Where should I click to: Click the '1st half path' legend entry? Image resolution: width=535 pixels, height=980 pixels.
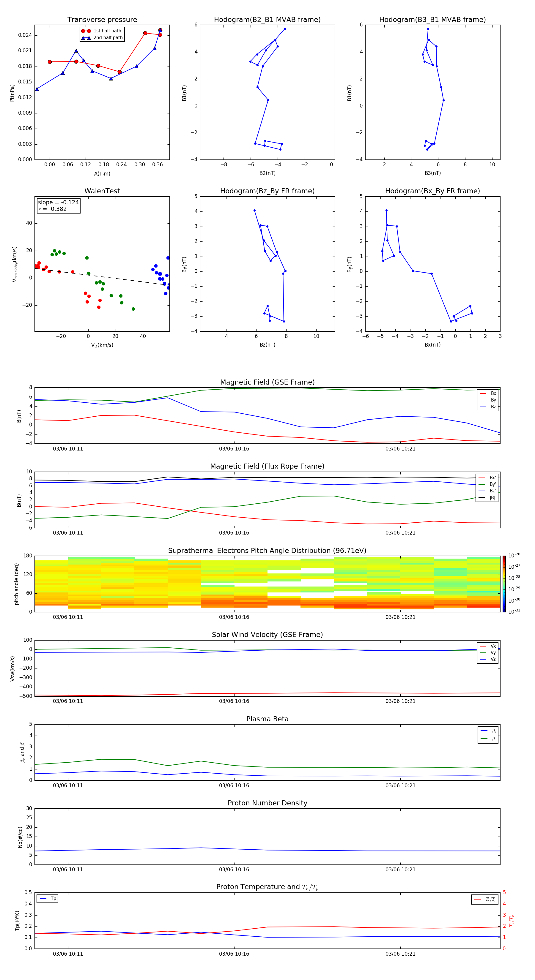pyautogui.click(x=102, y=31)
